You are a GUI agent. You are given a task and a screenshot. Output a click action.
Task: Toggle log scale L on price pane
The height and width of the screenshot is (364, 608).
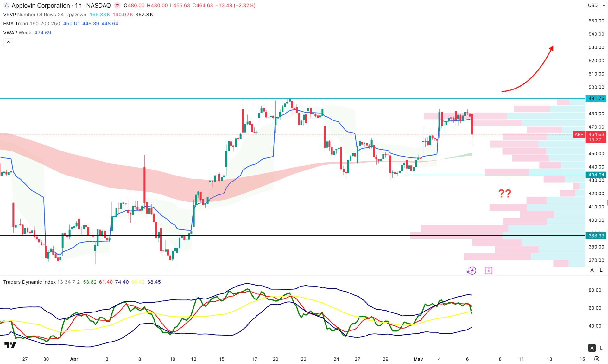pos(601,270)
